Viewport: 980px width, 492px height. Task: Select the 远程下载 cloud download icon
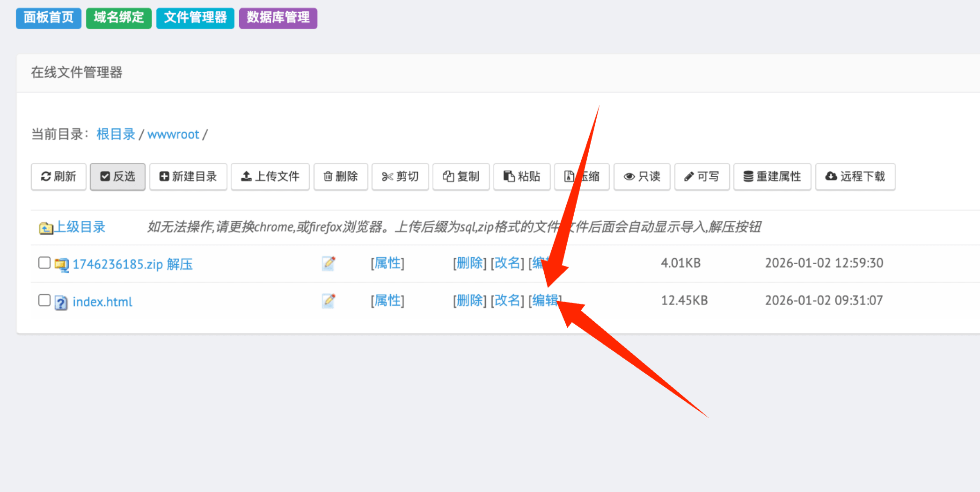pos(832,176)
